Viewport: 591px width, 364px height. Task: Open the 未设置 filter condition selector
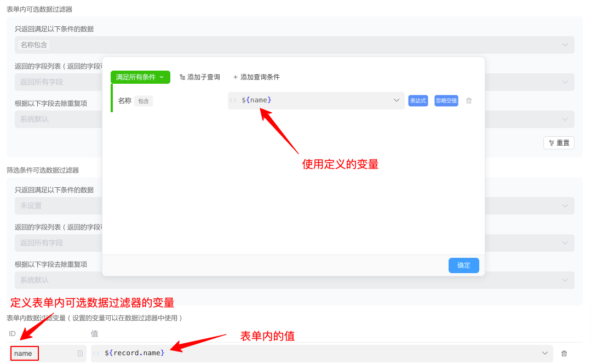click(x=55, y=206)
